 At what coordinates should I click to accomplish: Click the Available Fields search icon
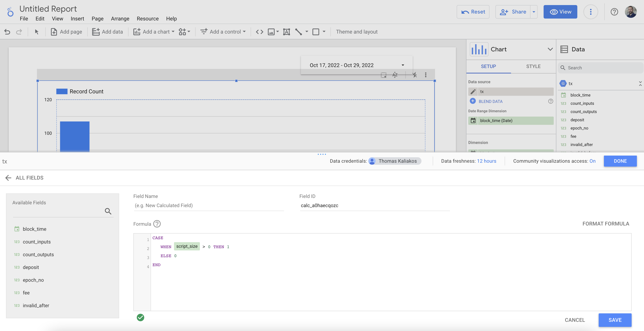pyautogui.click(x=108, y=211)
